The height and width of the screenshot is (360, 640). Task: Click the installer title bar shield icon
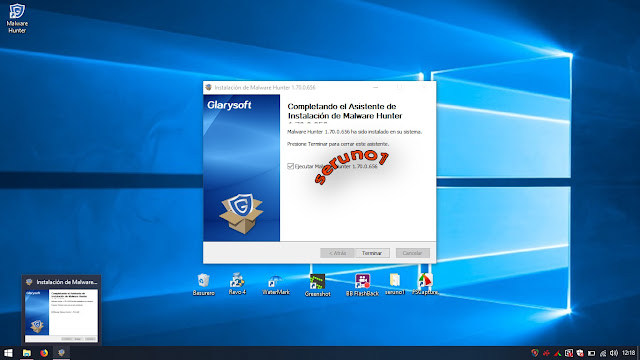coord(209,87)
